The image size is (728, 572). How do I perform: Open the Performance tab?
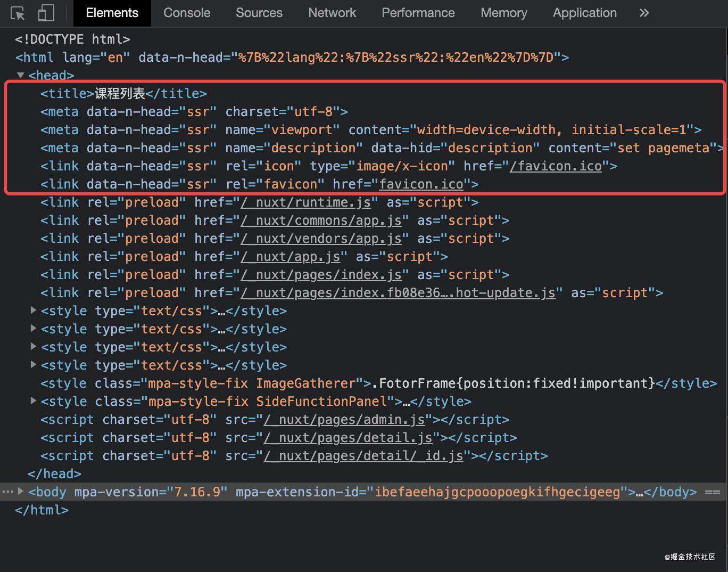click(418, 13)
